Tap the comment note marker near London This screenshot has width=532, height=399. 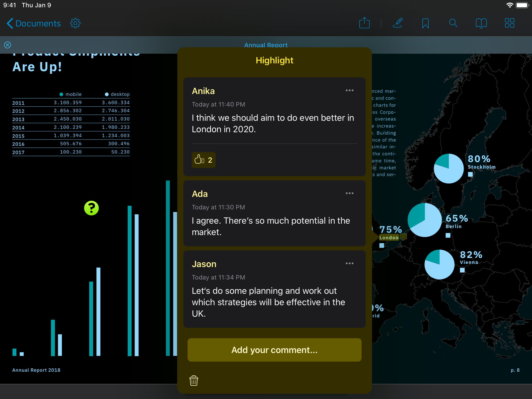click(403, 237)
